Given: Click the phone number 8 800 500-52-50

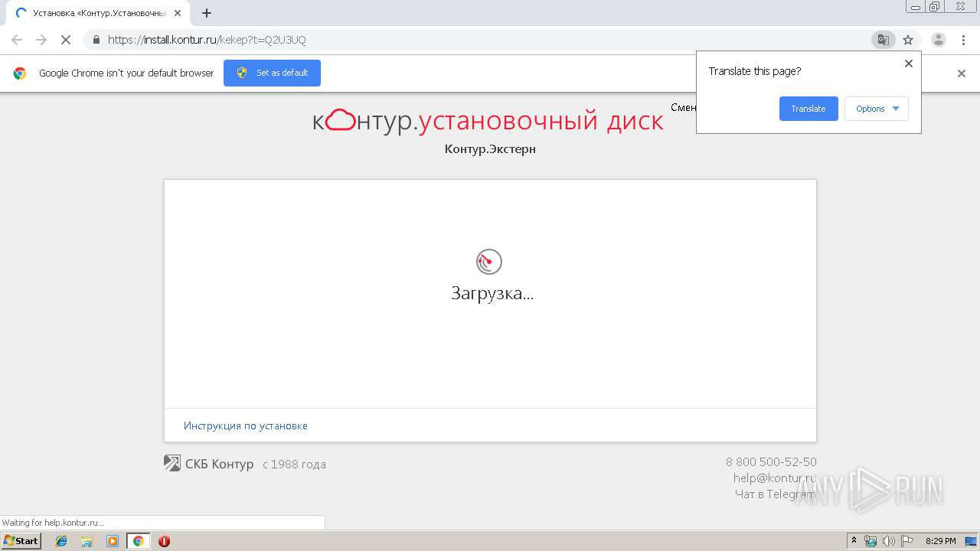Looking at the screenshot, I should (x=771, y=461).
